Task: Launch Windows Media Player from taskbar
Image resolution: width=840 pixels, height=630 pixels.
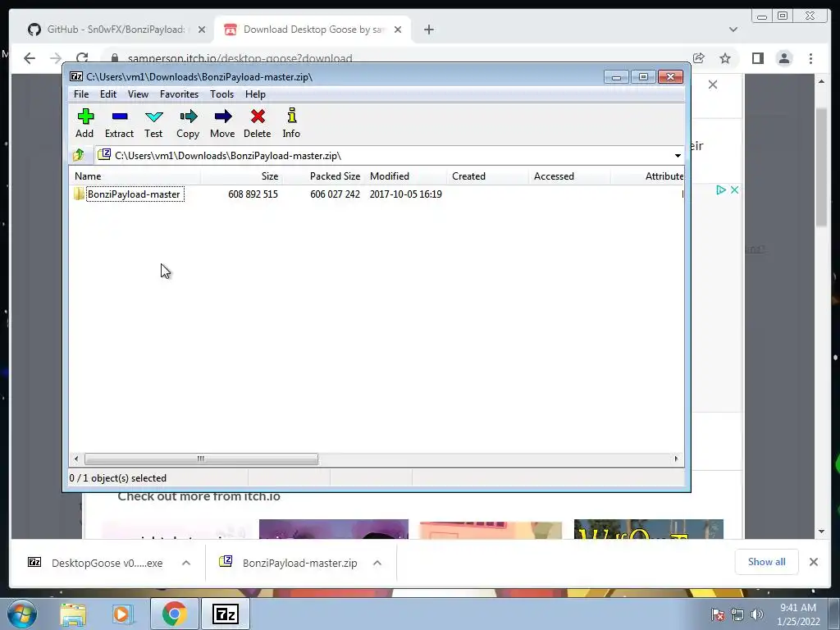Action: [123, 614]
